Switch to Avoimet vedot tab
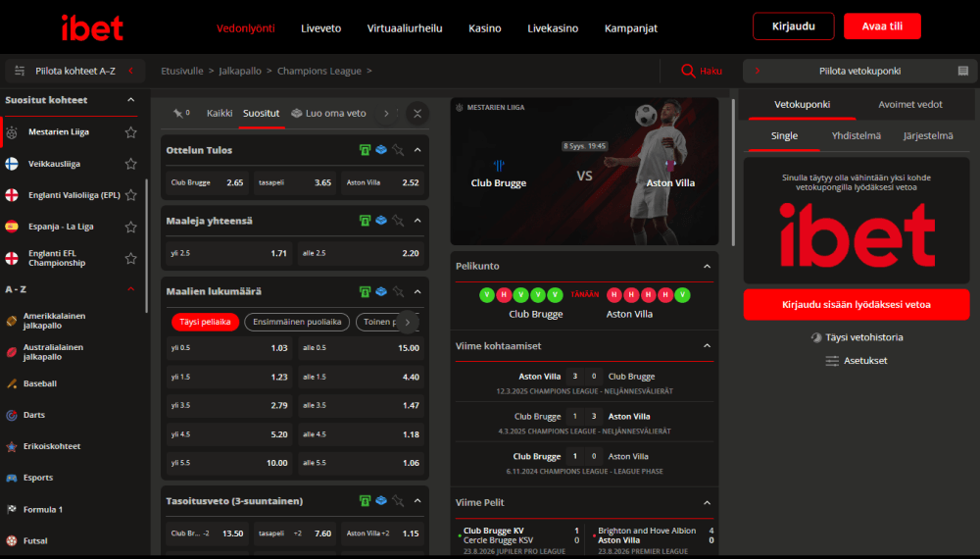Viewport: 980px width, 559px height. (x=910, y=104)
